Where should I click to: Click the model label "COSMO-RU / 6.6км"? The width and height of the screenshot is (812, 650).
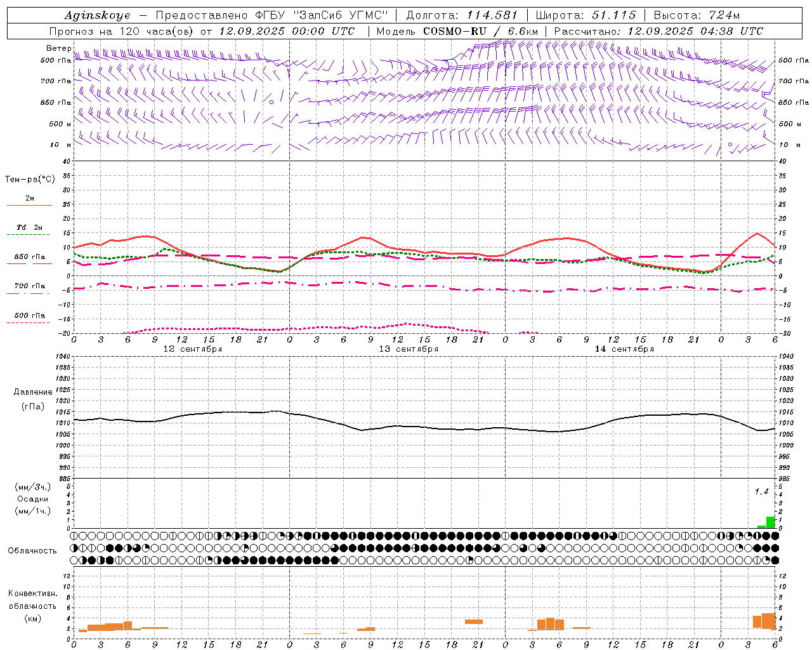coord(480,31)
